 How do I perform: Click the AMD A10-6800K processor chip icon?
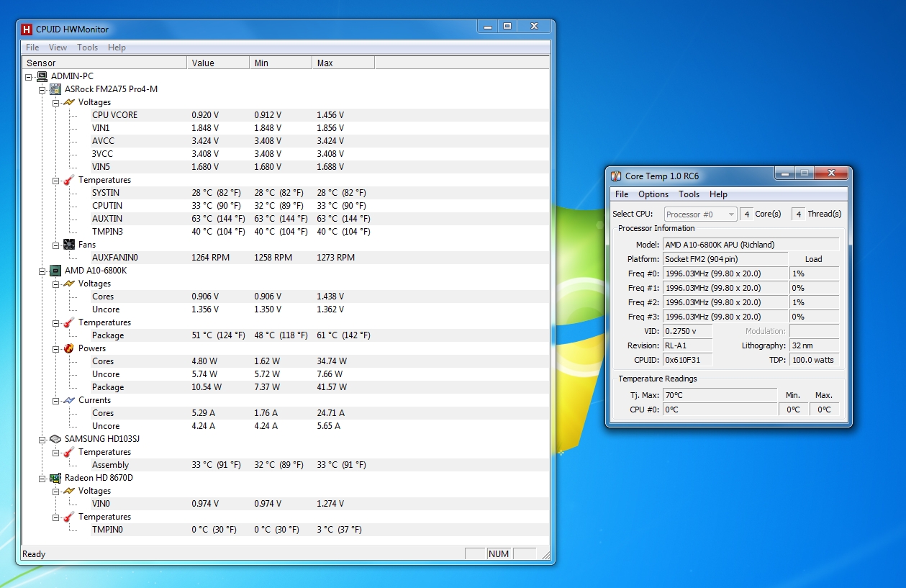pyautogui.click(x=55, y=271)
